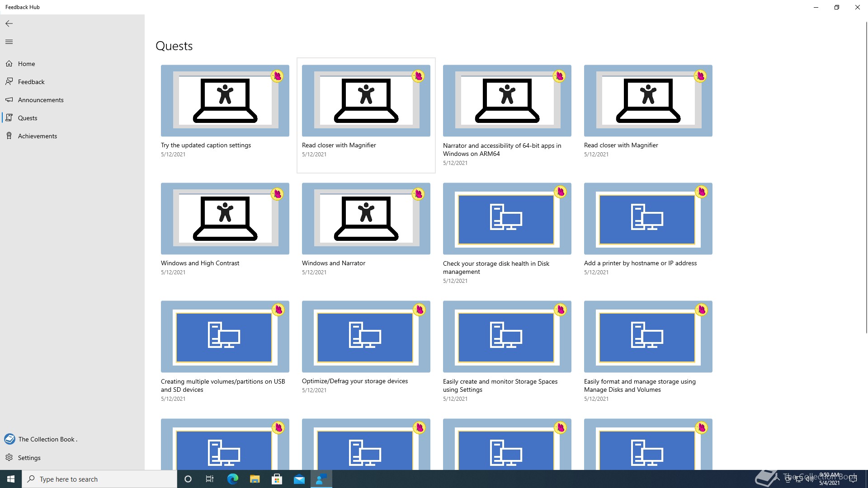Click The Collection Book account name
The height and width of the screenshot is (488, 868).
tap(47, 439)
